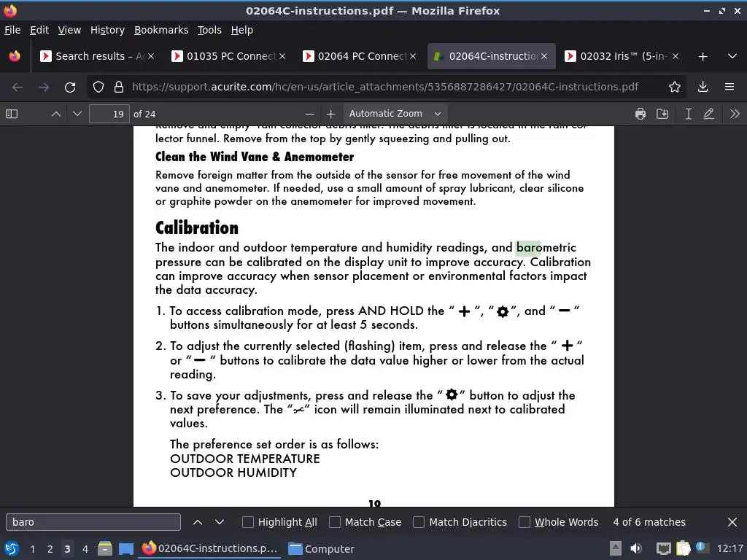Viewport: 747px width, 560px height.
Task: Select the PDF text tool
Action: 688,114
